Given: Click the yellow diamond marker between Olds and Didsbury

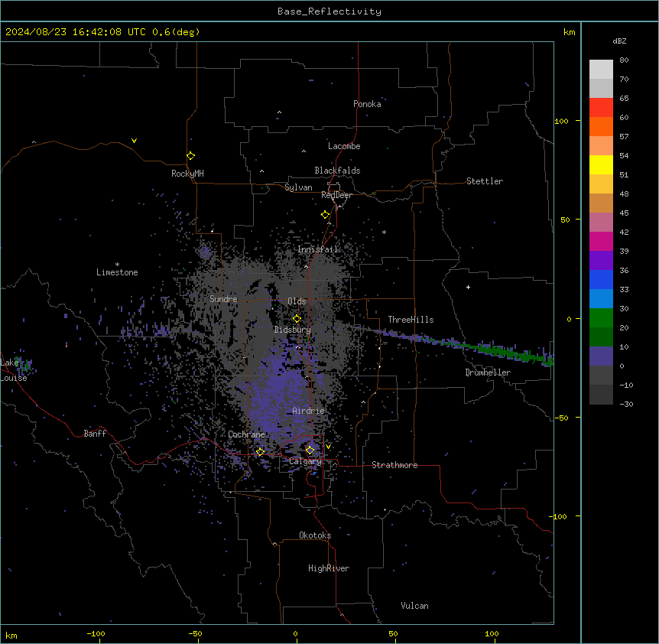Looking at the screenshot, I should [x=297, y=319].
